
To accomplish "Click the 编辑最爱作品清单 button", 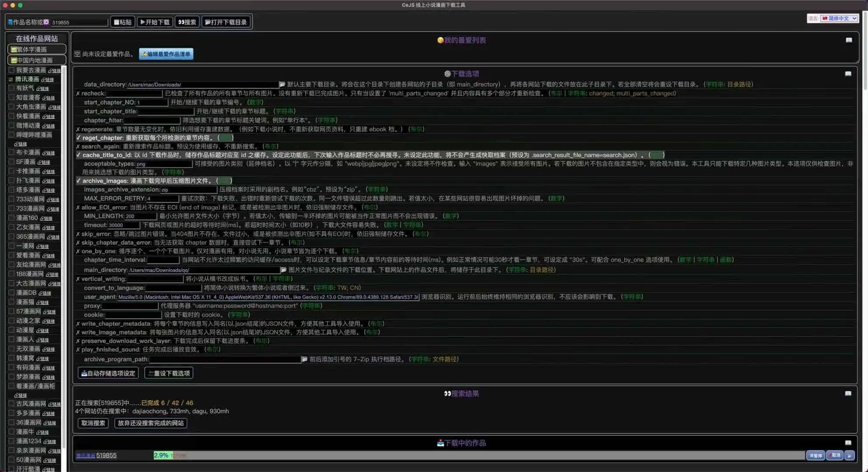I will (166, 54).
